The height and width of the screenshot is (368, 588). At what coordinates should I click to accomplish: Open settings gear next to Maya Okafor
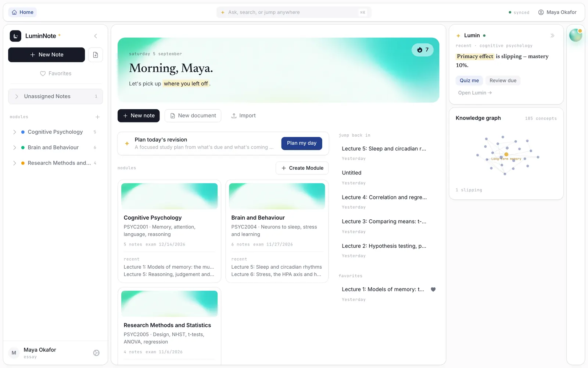click(96, 353)
